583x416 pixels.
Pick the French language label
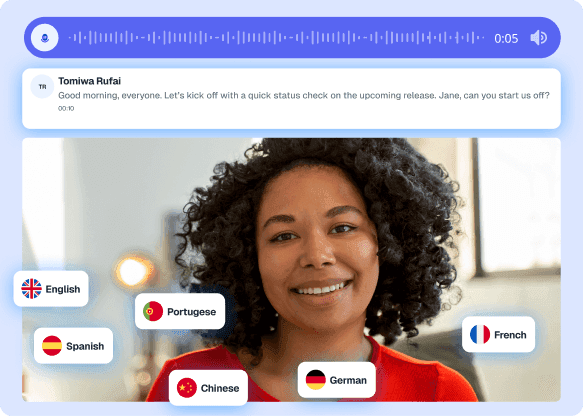tap(510, 335)
